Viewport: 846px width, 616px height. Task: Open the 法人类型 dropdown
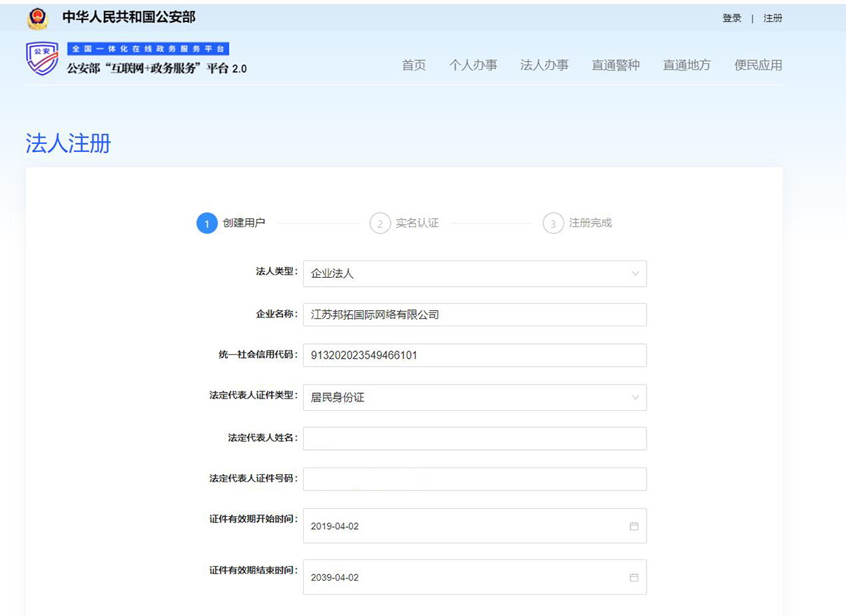(x=474, y=273)
